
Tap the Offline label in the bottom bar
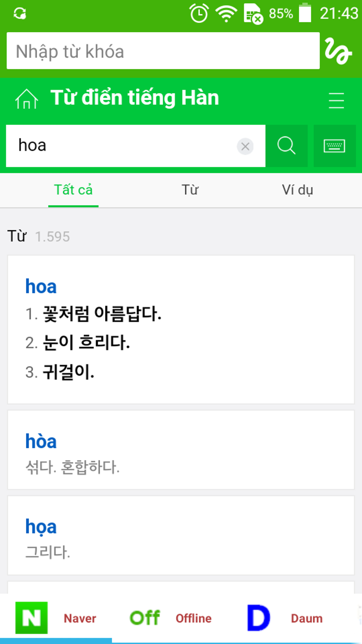(x=193, y=618)
